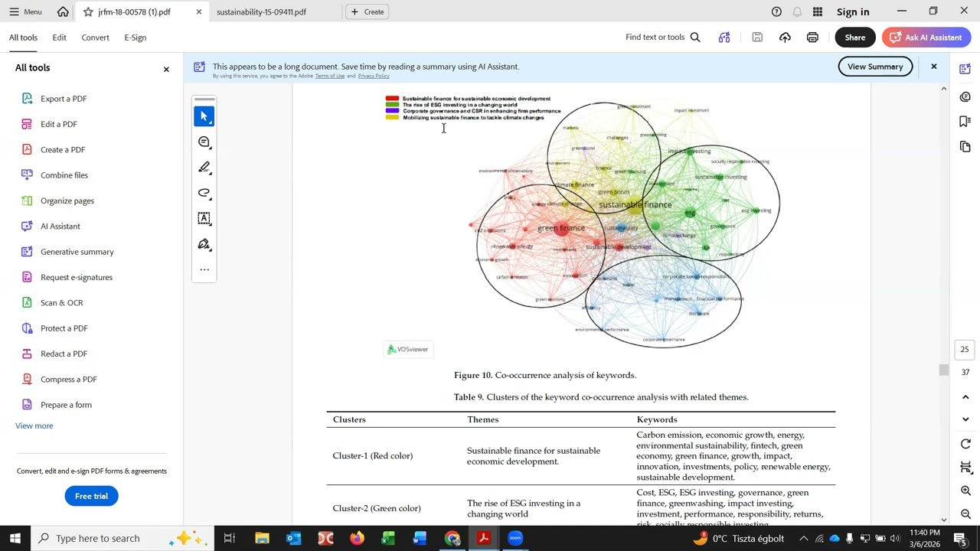Open the bookmarks panel in right rail
The image size is (980, 551).
pos(965,121)
